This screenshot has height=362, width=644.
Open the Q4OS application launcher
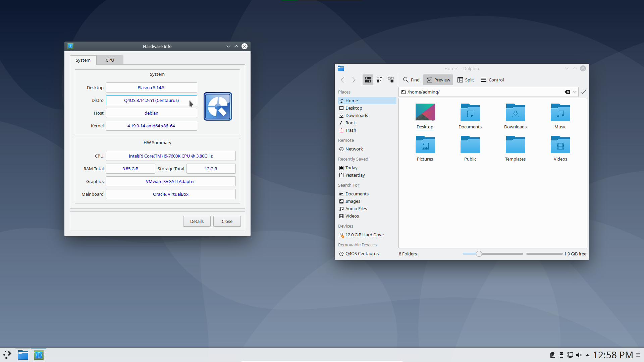click(7, 355)
